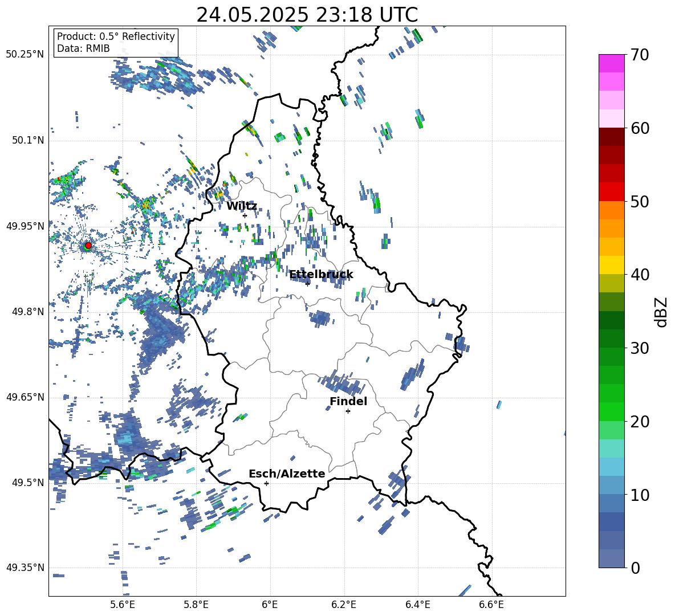Click the 'Data: RMIB' text
This screenshot has width=675, height=616.
tap(83, 48)
